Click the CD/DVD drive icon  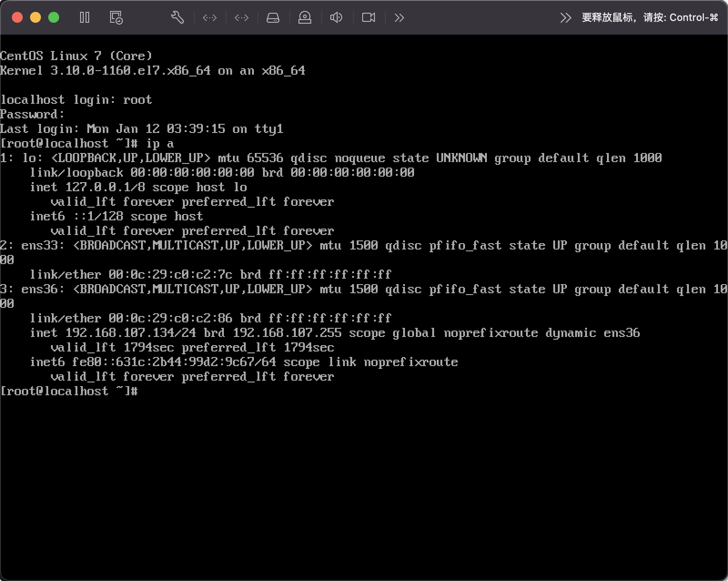[x=305, y=18]
